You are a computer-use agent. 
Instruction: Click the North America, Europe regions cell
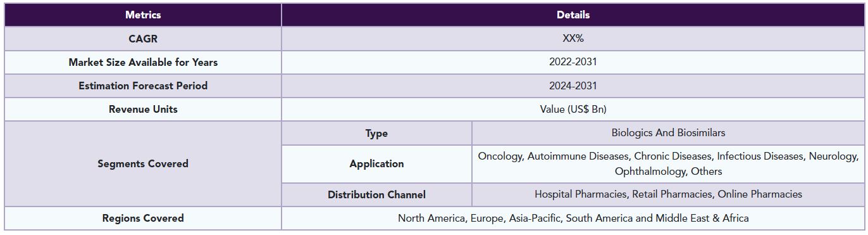tap(573, 218)
